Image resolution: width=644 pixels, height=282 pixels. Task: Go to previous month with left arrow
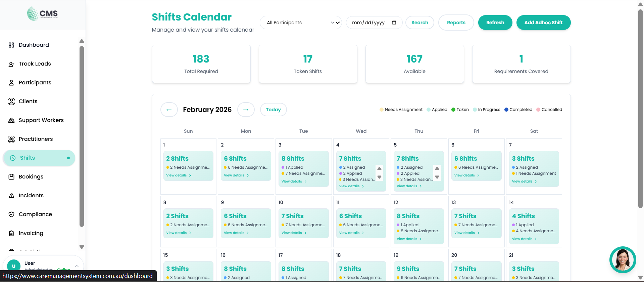pos(169,110)
